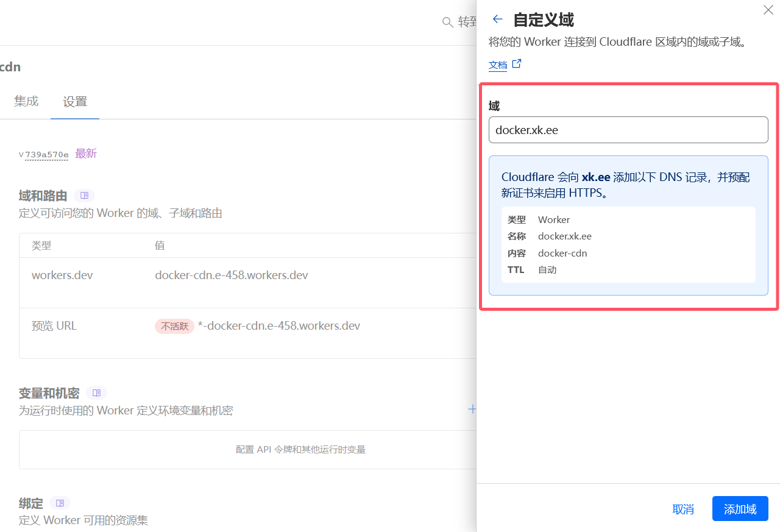Click the workers.dev type cell
This screenshot has height=532, width=780.
pos(62,275)
